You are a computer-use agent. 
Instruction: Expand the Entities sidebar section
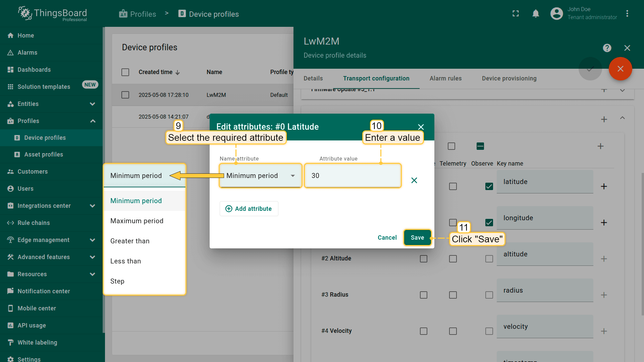click(93, 104)
